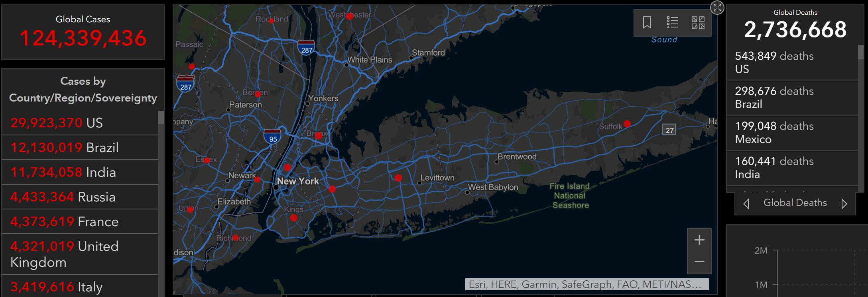This screenshot has height=297, width=868.
Task: Click the 1M chart axis label
Action: tap(761, 285)
